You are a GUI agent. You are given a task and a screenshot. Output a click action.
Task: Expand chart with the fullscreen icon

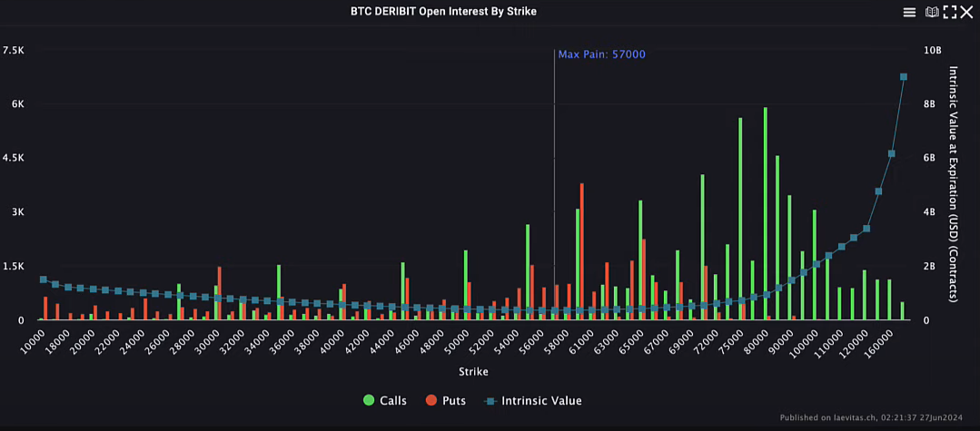pos(950,12)
